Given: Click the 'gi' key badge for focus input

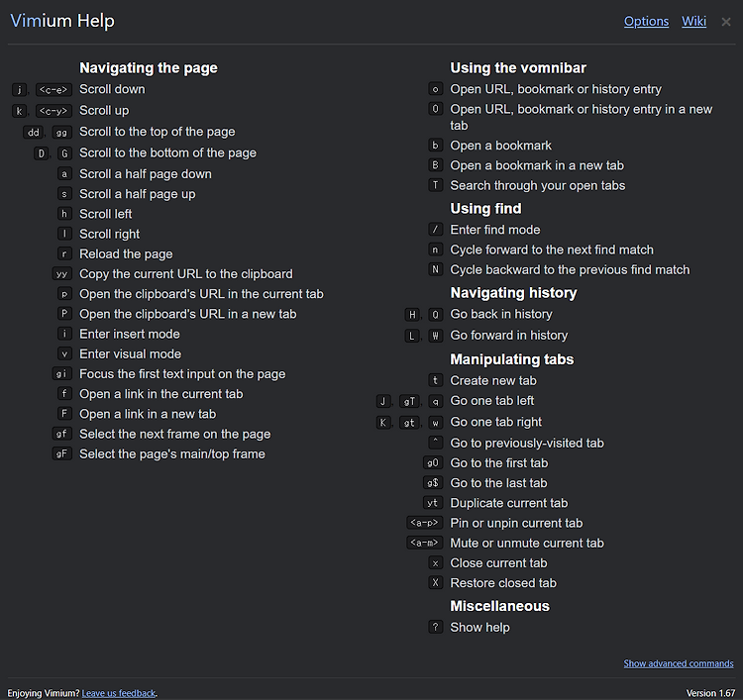Looking at the screenshot, I should pos(62,374).
